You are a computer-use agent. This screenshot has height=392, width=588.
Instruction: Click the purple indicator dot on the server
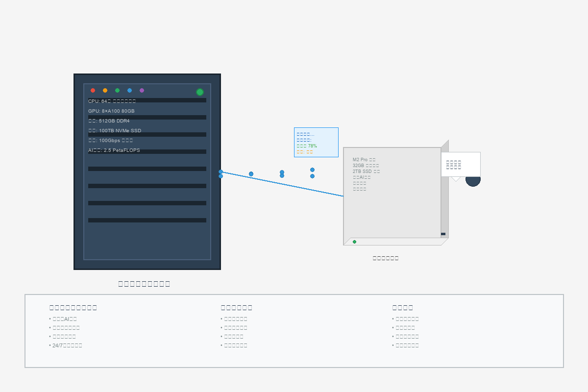tap(142, 90)
